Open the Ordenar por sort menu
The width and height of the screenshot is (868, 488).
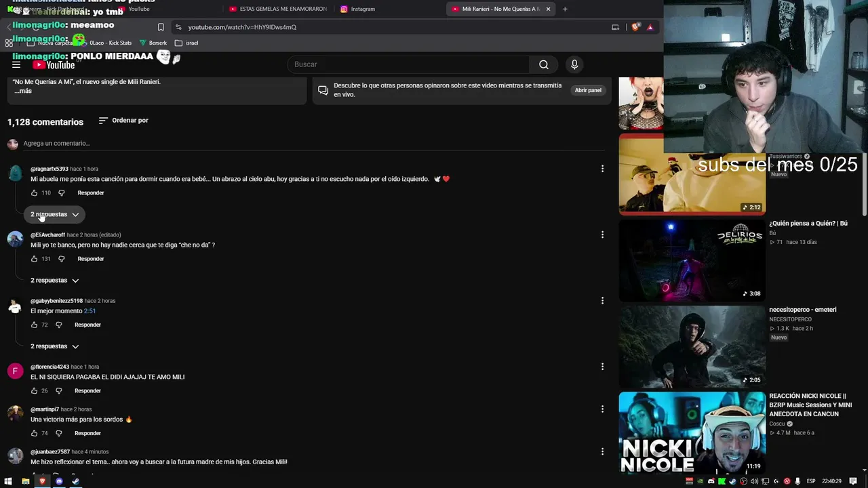(x=123, y=121)
